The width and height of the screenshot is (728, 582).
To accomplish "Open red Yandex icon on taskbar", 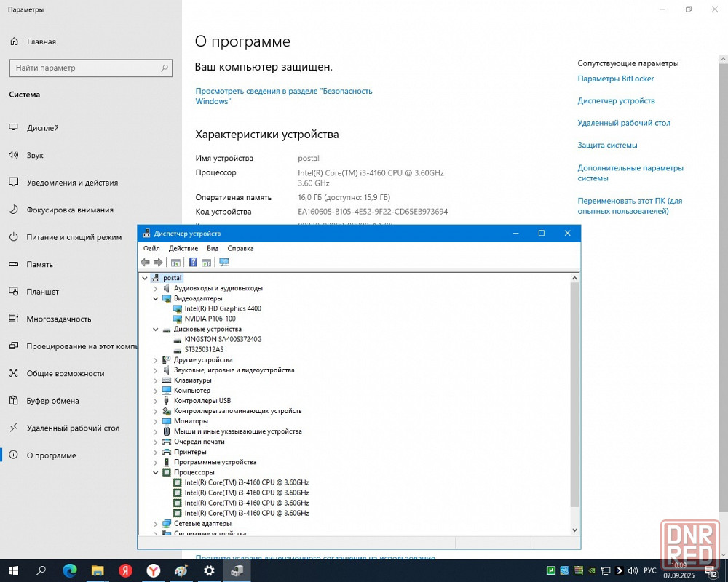I will 125,571.
